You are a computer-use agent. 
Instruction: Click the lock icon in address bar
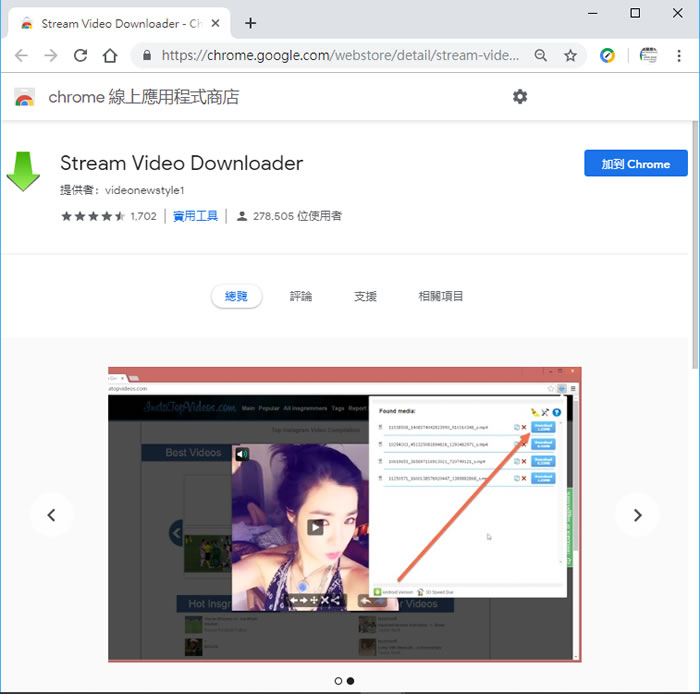pyautogui.click(x=147, y=55)
